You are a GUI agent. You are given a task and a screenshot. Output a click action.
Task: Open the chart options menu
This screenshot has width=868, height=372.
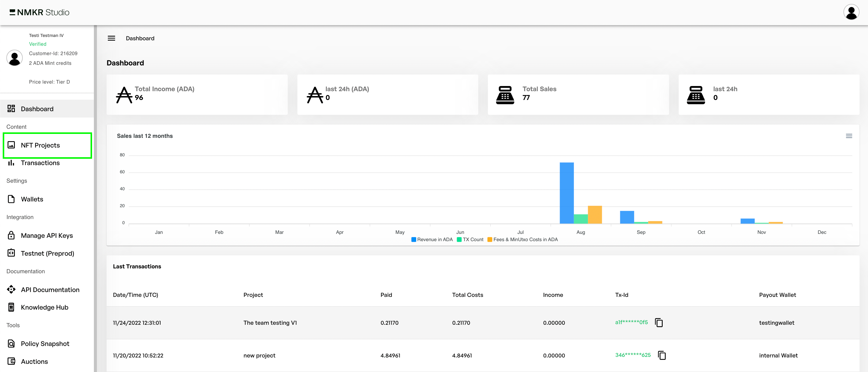point(849,136)
